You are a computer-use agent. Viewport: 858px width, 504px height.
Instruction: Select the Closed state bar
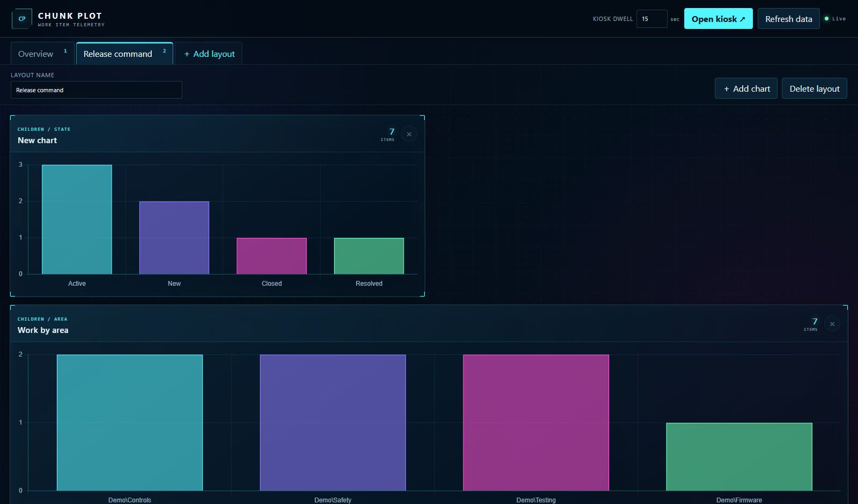point(271,256)
